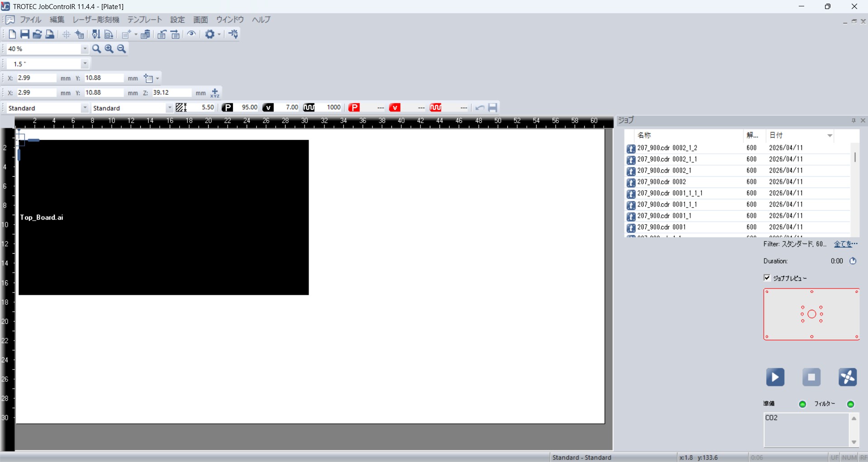The image size is (868, 462).
Task: Select job 207_900.cdr 0001
Action: (x=737, y=227)
